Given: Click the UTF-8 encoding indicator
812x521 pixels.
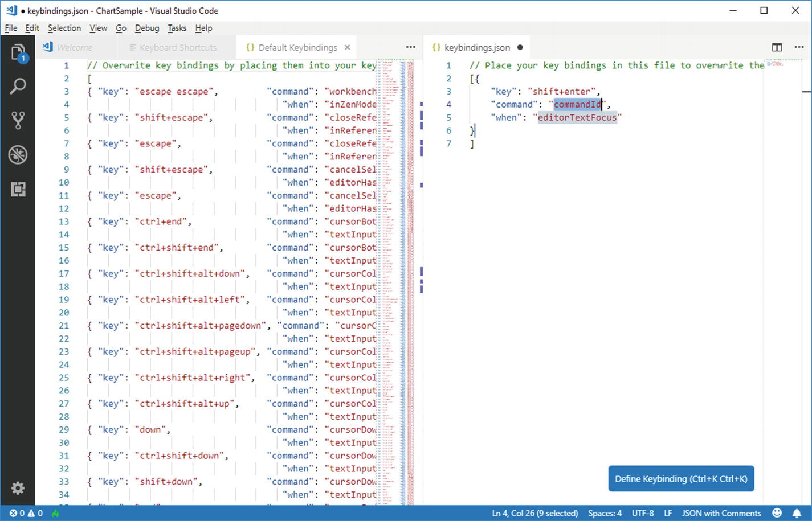Looking at the screenshot, I should pos(643,513).
